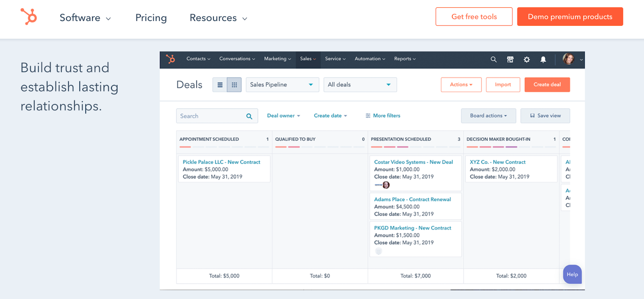Open Pickle Palace LLC - New Contract deal
The image size is (644, 299).
(221, 162)
